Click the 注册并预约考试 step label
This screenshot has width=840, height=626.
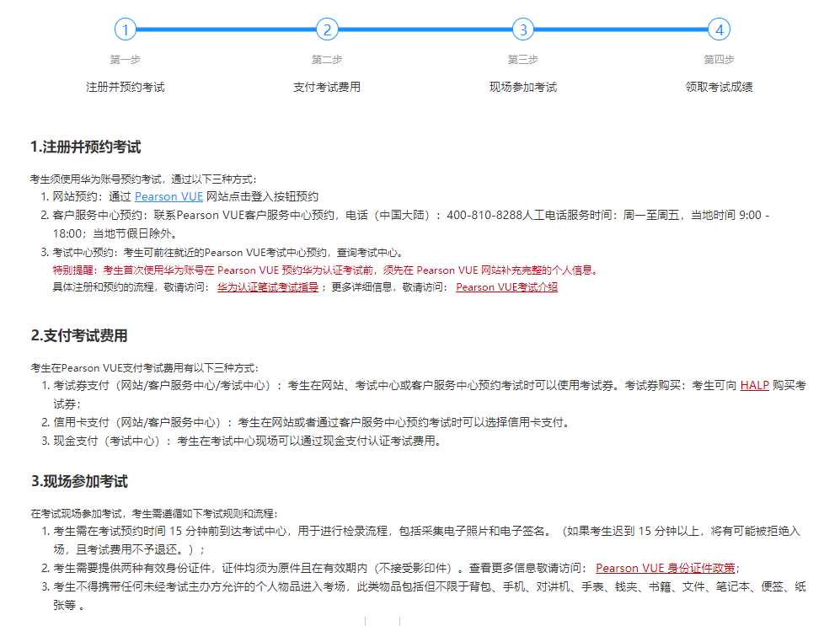(126, 87)
